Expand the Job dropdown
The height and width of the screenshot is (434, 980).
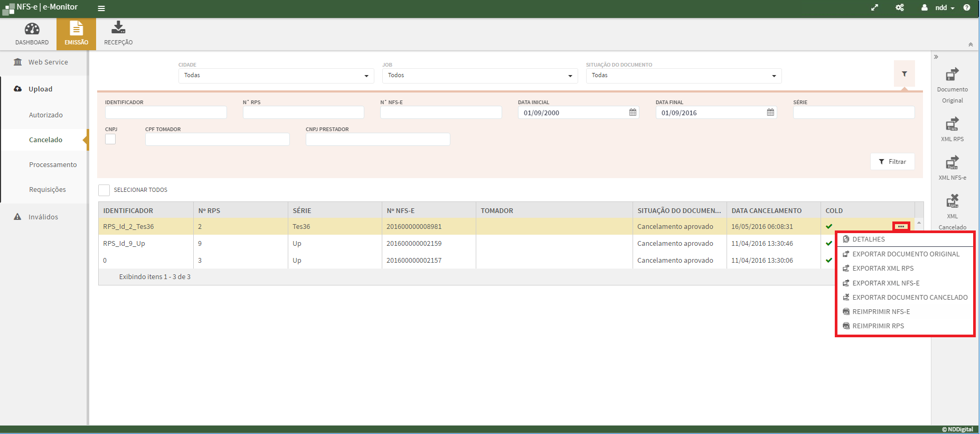point(479,76)
